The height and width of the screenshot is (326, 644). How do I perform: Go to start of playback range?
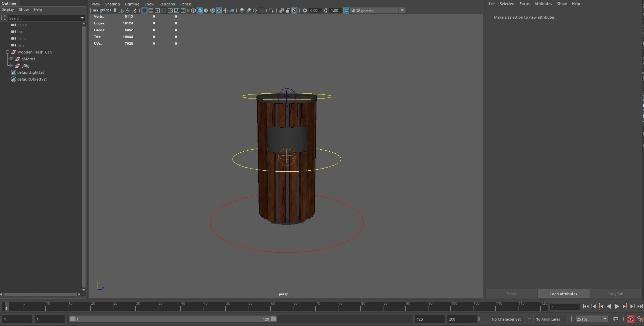pyautogui.click(x=585, y=306)
